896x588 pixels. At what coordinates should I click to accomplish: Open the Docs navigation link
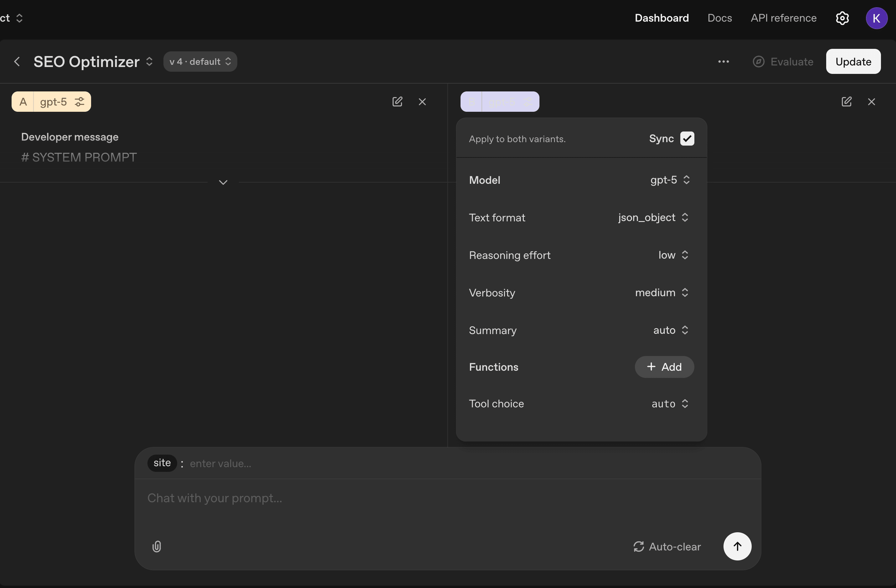coord(719,18)
